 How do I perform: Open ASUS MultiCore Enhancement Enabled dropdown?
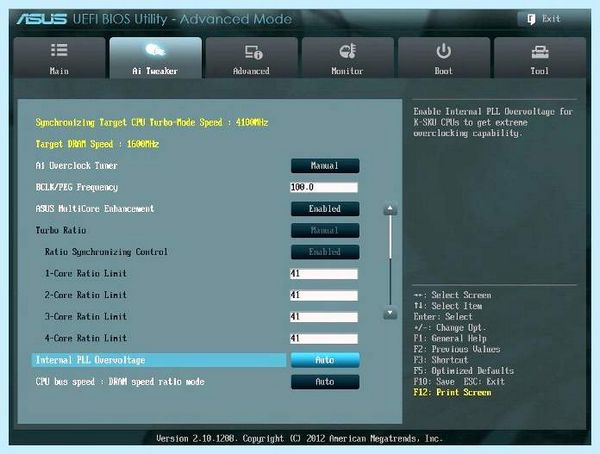[x=325, y=209]
